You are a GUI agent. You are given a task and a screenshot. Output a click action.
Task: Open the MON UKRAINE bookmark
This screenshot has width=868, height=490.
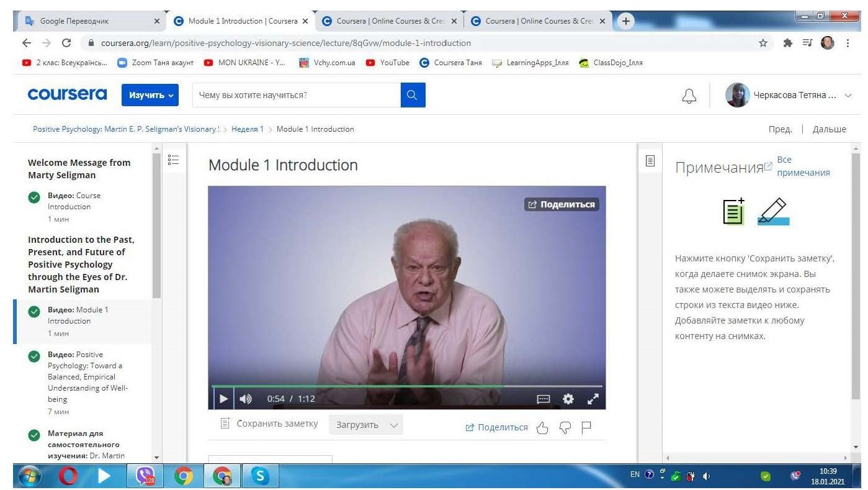click(x=244, y=63)
